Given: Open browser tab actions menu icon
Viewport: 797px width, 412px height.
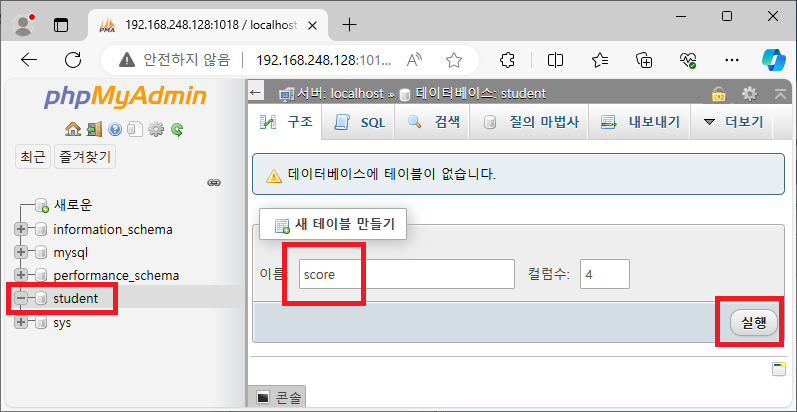Looking at the screenshot, I should [x=61, y=25].
